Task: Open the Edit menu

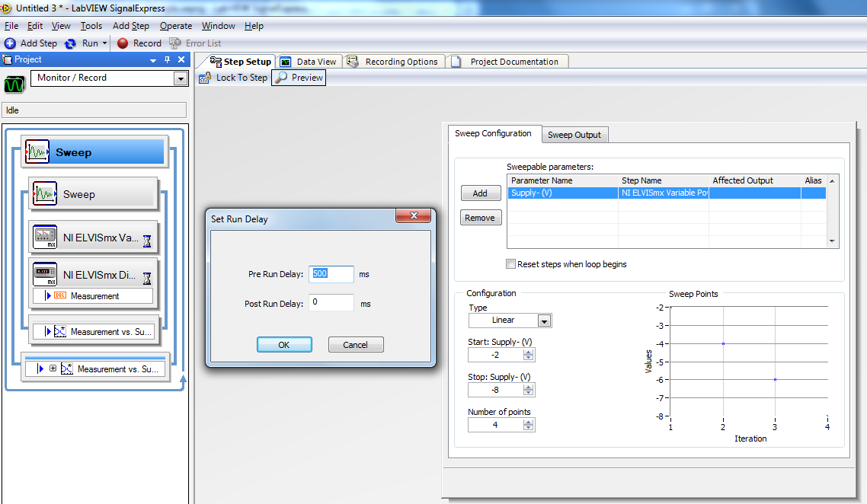Action: click(35, 26)
